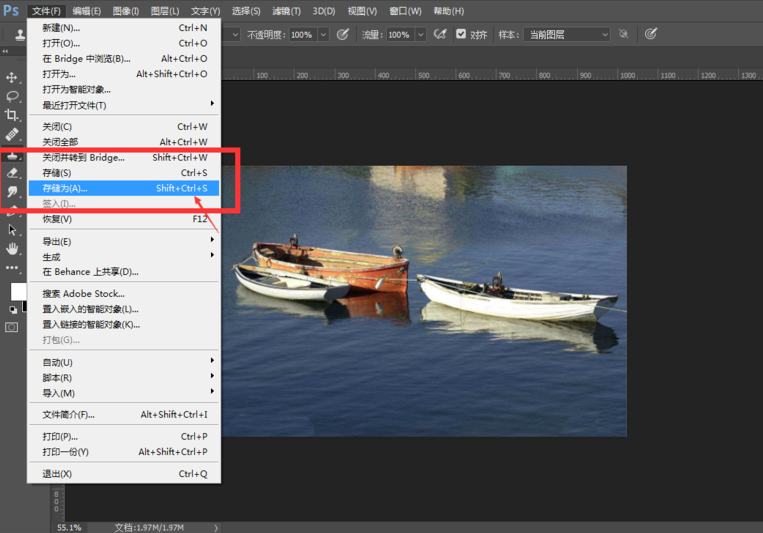Screen dimensions: 763x533
Task: Activate the Hand tool
Action: coord(12,248)
